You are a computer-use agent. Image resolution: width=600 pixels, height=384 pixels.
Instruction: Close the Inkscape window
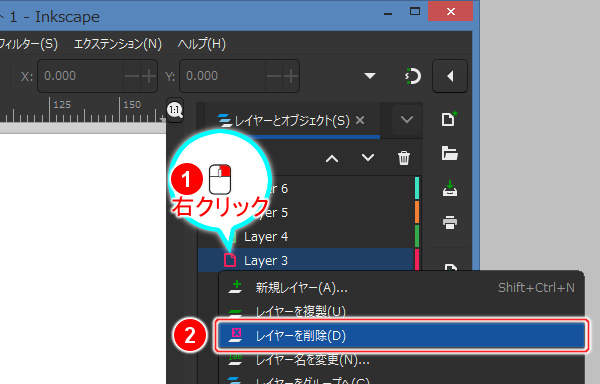(x=450, y=11)
